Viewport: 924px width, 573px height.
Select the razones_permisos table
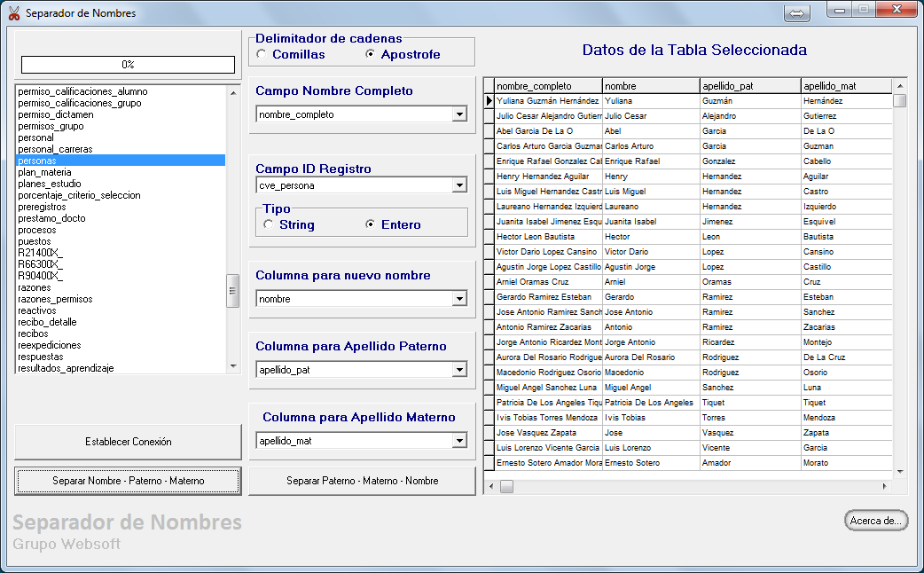coord(121,299)
